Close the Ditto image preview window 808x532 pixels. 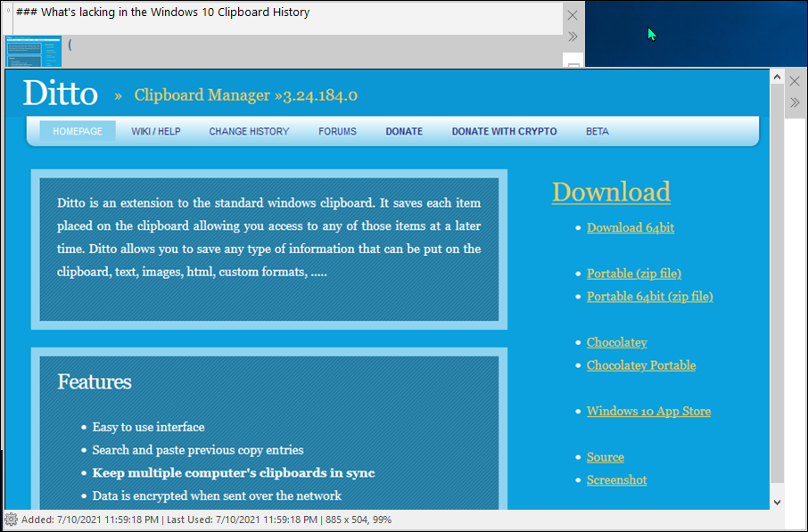tap(795, 81)
